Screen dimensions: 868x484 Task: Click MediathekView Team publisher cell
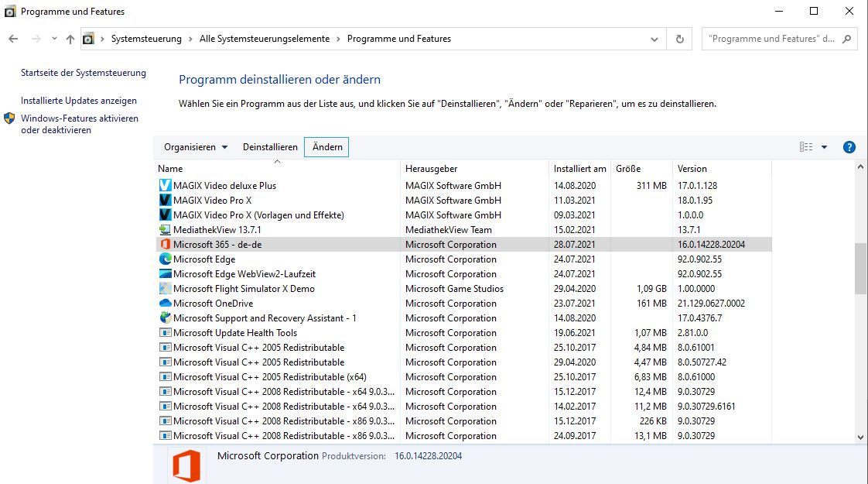tap(449, 229)
